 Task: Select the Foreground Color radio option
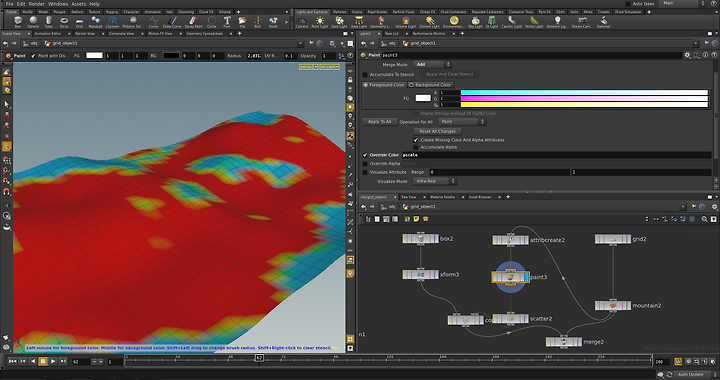384,85
